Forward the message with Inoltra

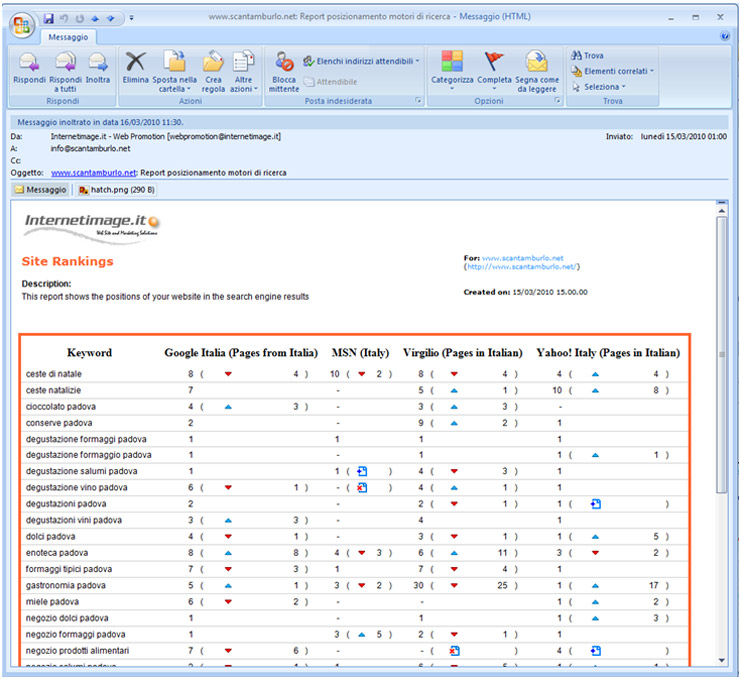(x=98, y=69)
